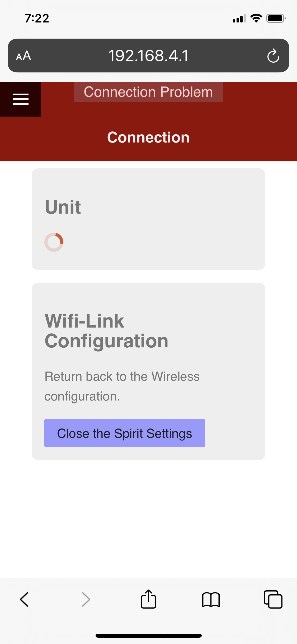Tap the Wifi-Link Configuration heading
The height and width of the screenshot is (644, 297).
click(106, 331)
